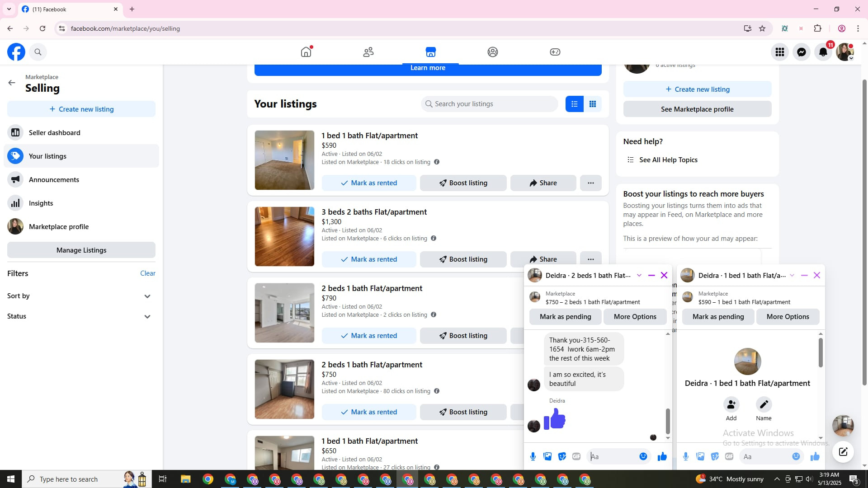Open more options for the $590 listing
The height and width of the screenshot is (488, 868).
(591, 183)
